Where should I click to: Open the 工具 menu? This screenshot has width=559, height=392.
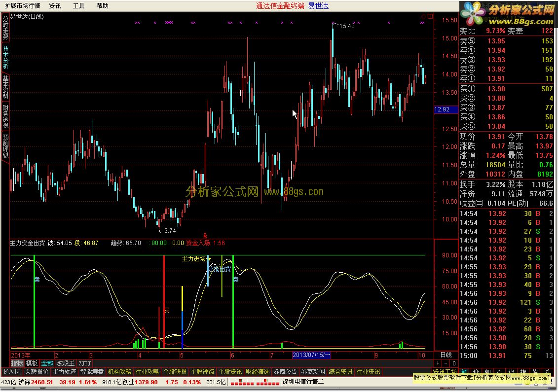tap(78, 6)
